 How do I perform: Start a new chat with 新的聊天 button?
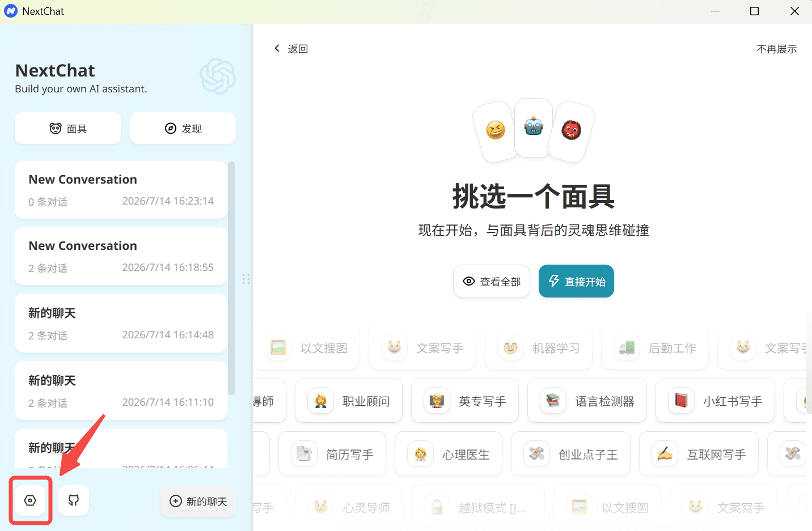tap(198, 502)
